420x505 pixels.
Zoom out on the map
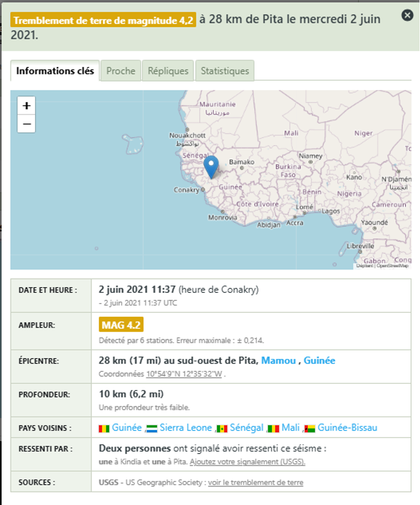(x=27, y=124)
